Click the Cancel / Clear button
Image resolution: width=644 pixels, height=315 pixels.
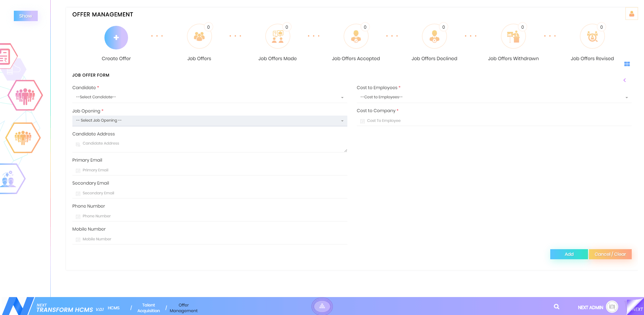click(x=610, y=254)
